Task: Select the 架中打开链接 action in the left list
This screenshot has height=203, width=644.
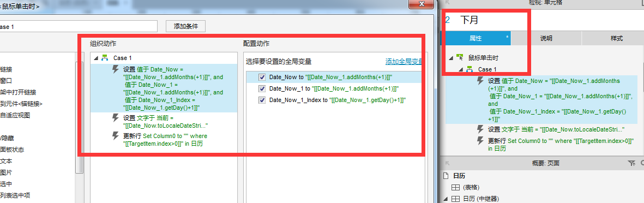Action: [18, 92]
